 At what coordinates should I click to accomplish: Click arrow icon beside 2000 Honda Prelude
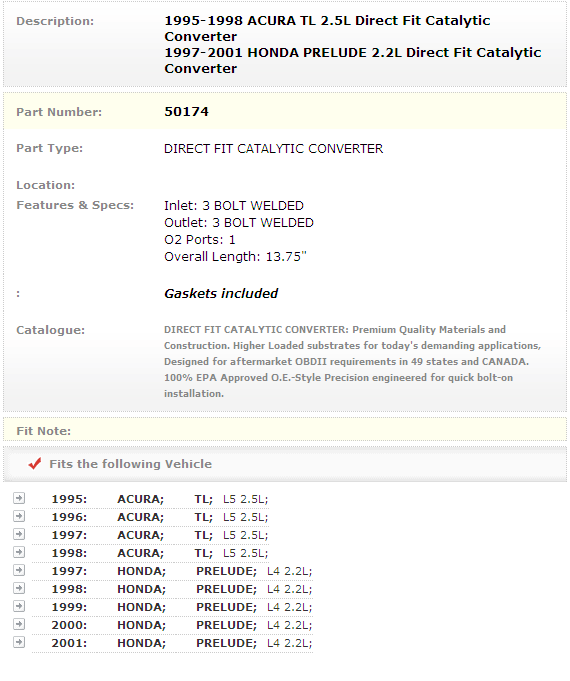click(19, 624)
